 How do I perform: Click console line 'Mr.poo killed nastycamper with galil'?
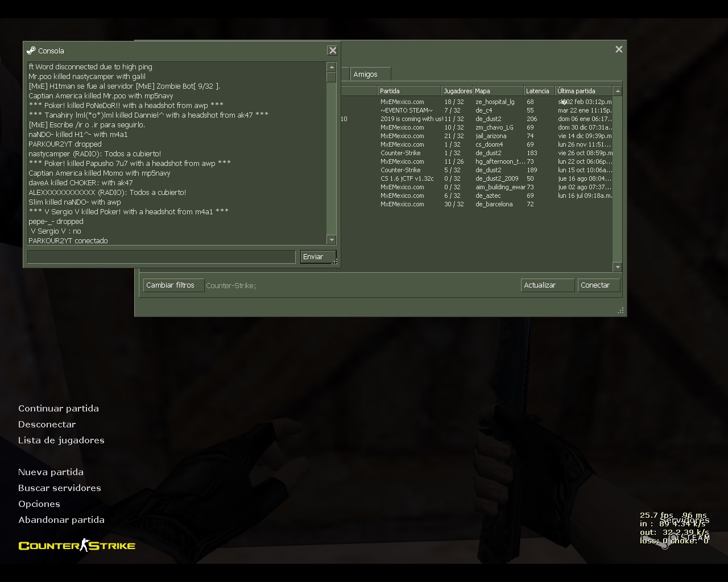[87, 76]
